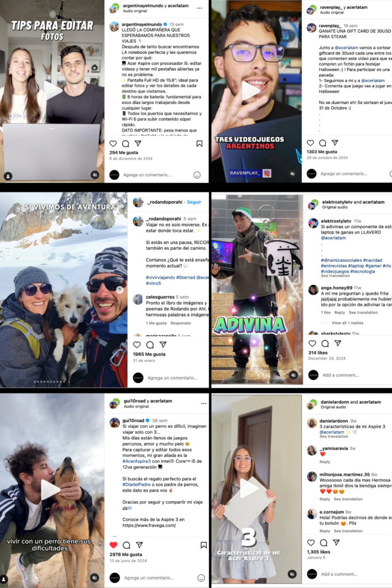Like the _rodandoporahi mountain post
Viewport: 392px width, 588px height.
(137, 345)
